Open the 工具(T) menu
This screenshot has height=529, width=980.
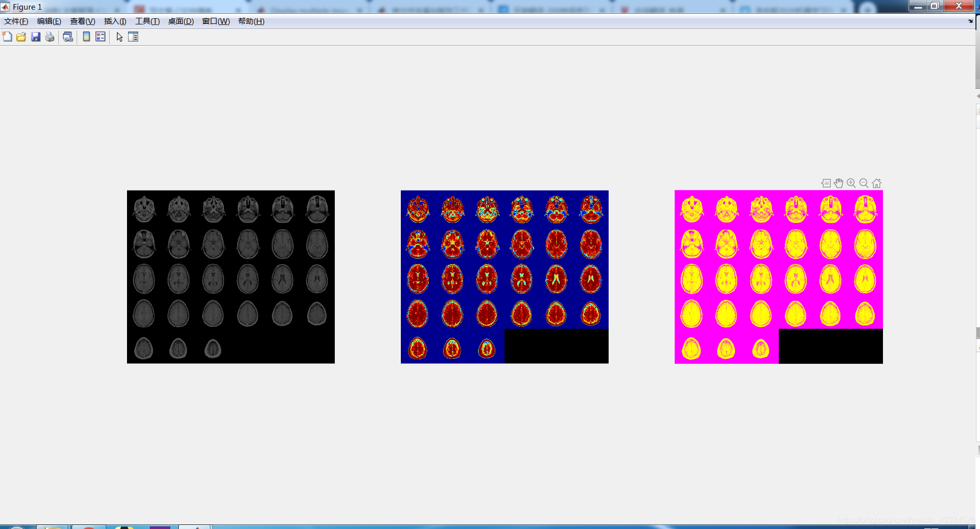[x=147, y=21]
